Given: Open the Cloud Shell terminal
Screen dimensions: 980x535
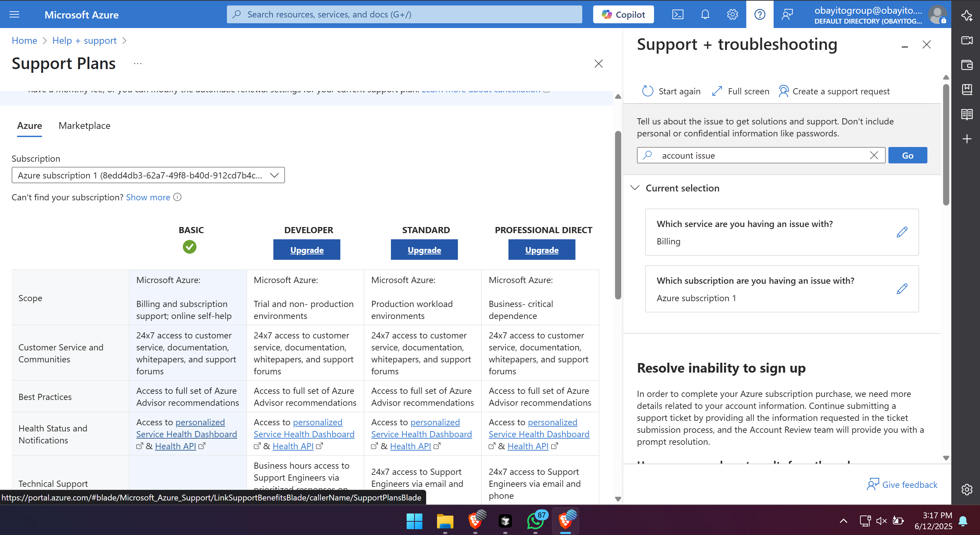Looking at the screenshot, I should (x=678, y=14).
